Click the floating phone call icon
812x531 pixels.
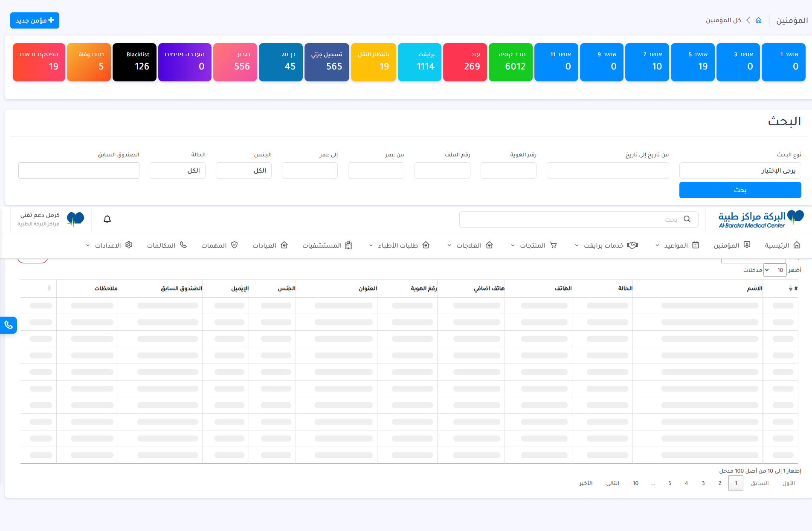pos(9,325)
